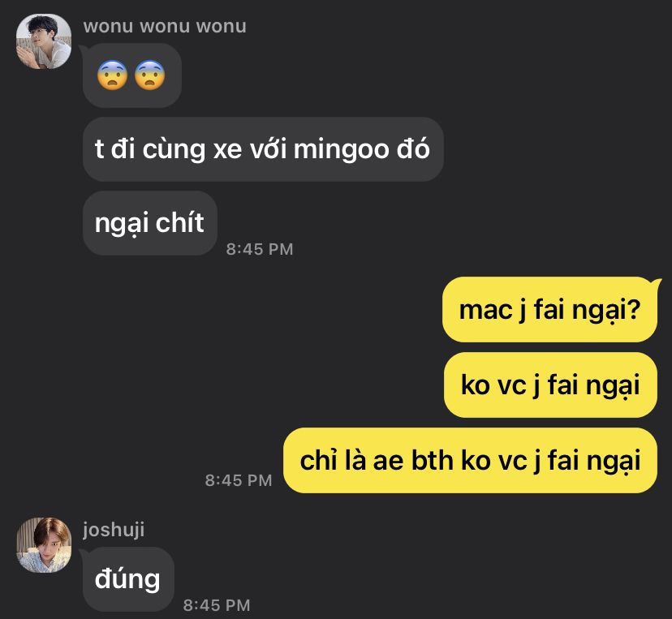This screenshot has height=619, width=672.
Task: Tap the 'đúng' reply bubble
Action: [128, 579]
